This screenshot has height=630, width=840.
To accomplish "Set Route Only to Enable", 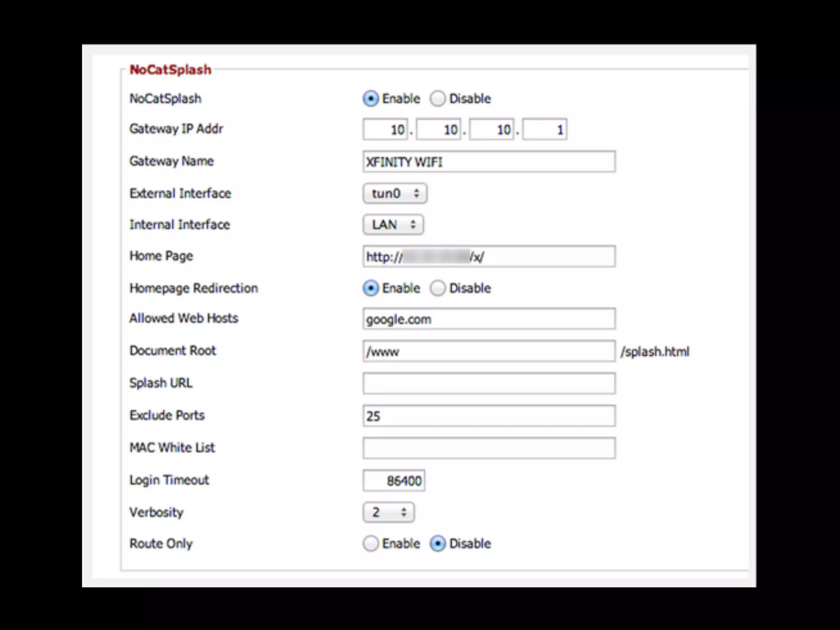I will coord(370,544).
